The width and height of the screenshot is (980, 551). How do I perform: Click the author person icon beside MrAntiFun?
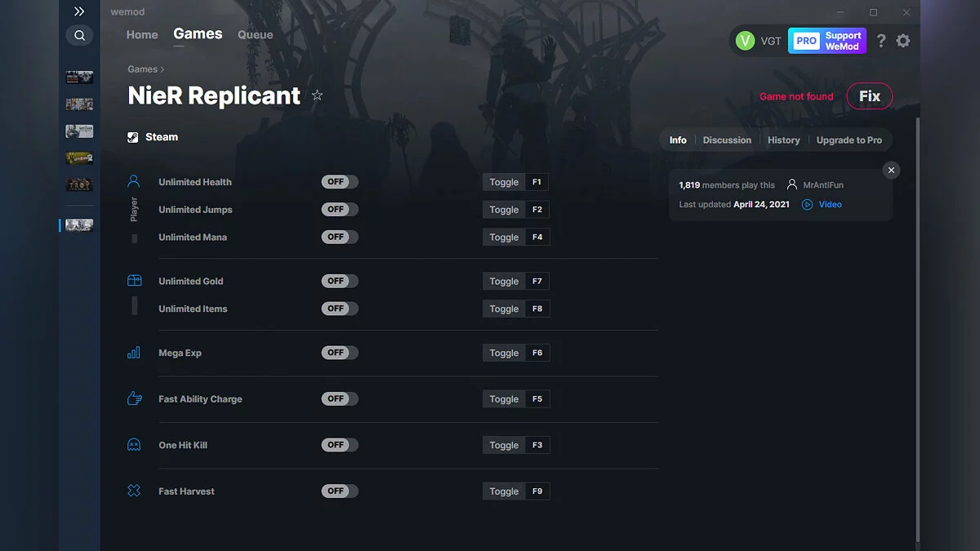[x=792, y=185]
